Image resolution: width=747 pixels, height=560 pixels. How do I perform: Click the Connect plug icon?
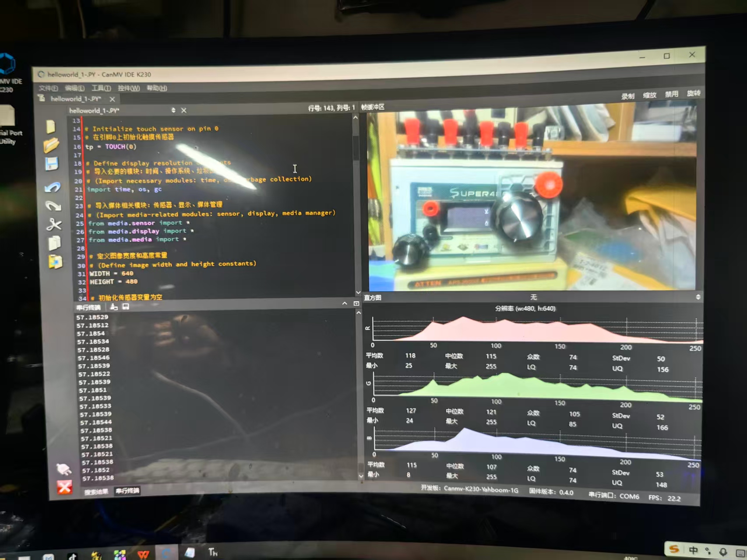click(x=64, y=469)
